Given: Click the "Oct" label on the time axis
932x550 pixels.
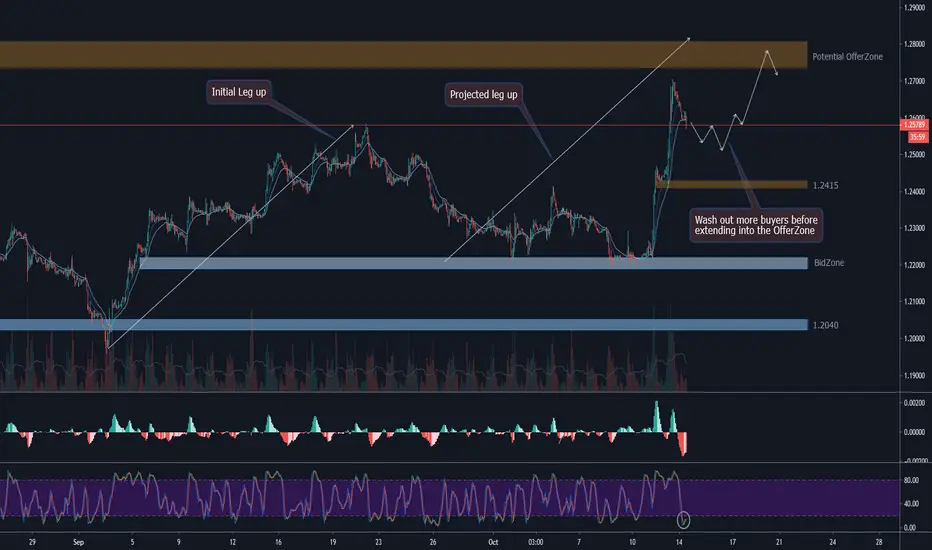Looking at the screenshot, I should tap(493, 542).
